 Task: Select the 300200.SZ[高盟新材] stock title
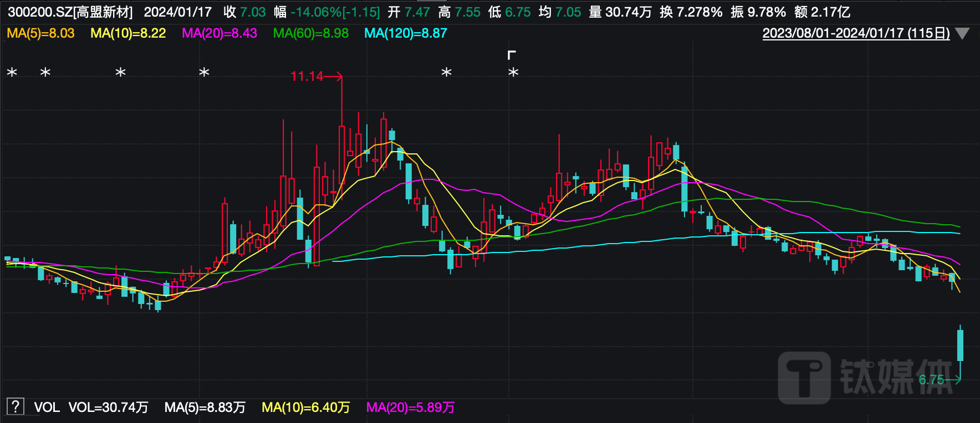coord(70,12)
